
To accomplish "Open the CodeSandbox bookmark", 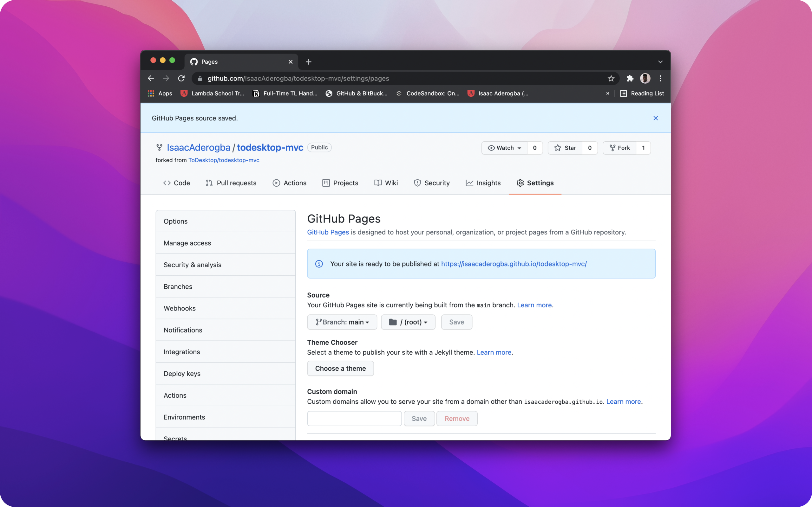I will (428, 93).
